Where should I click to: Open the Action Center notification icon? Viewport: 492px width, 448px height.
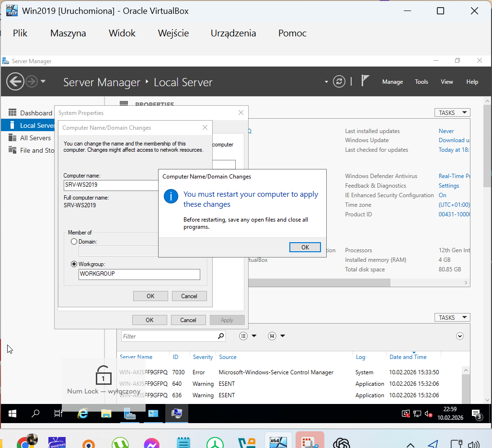pyautogui.click(x=476, y=414)
